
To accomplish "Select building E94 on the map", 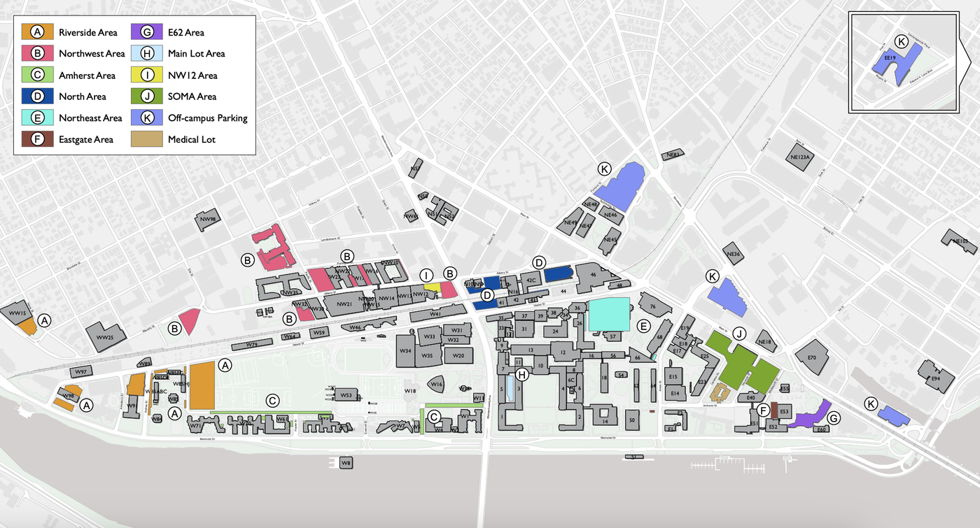I will coord(936,378).
